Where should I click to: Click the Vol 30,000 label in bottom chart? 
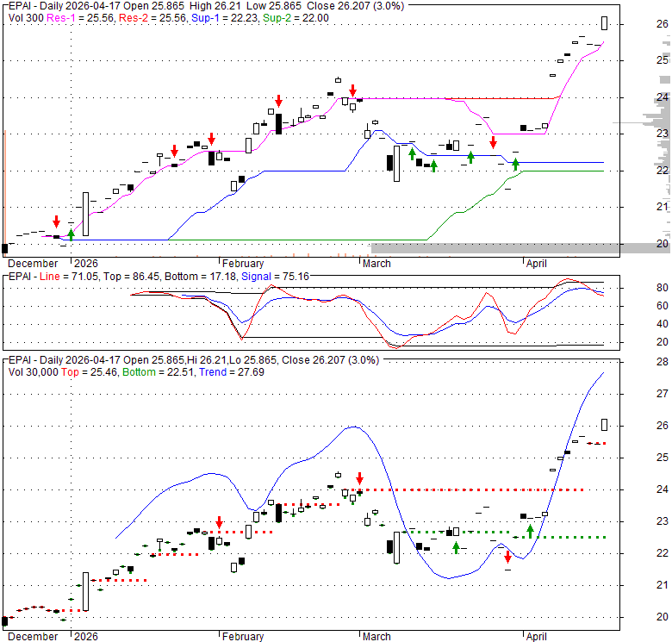pyautogui.click(x=40, y=371)
